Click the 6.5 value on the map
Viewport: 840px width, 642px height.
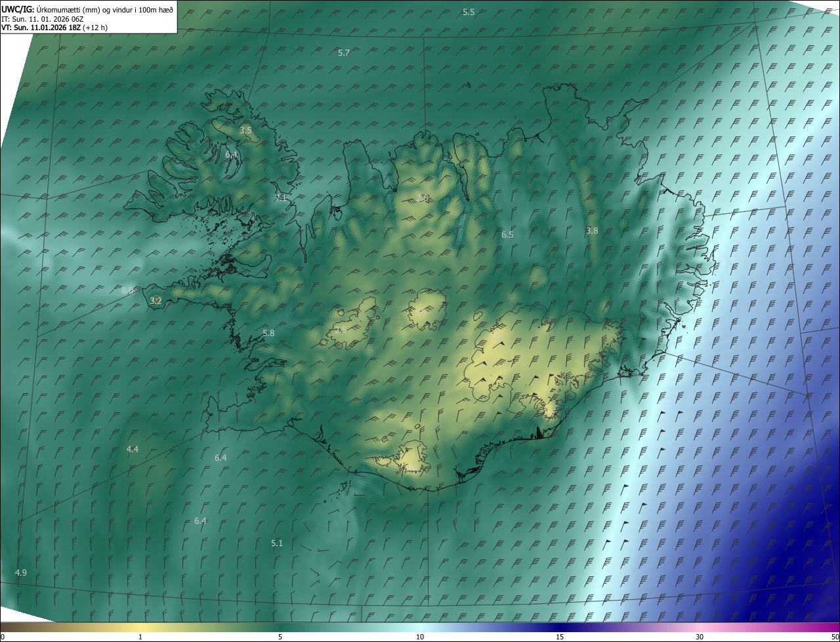(x=507, y=234)
